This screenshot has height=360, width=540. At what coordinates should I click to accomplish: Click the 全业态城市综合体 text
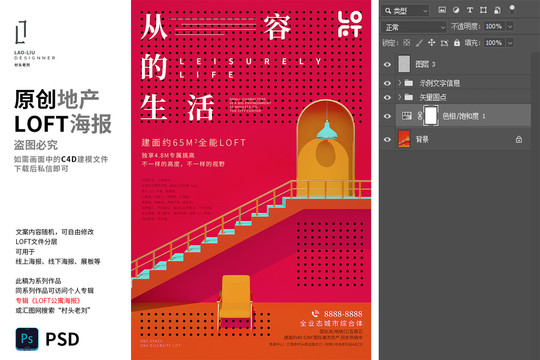coord(331,323)
